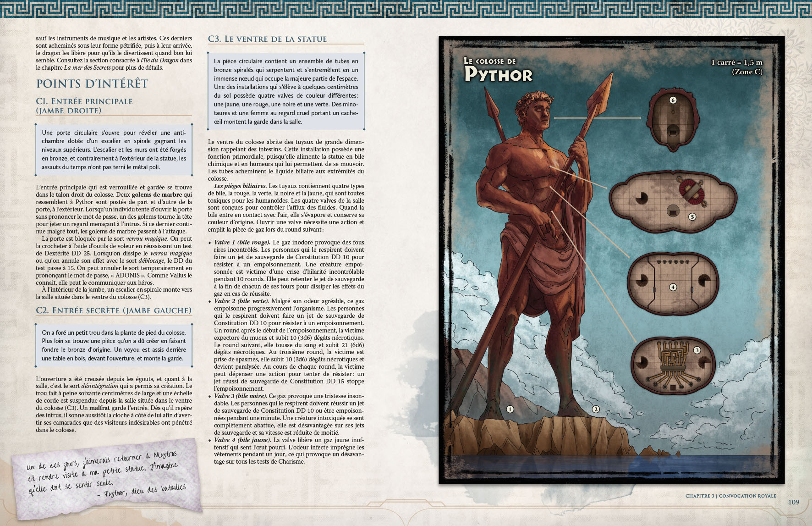Click the 'Les pièges biliaires.' paragraph lead
Image resolution: width=812 pixels, height=526 pixels.
(240, 186)
